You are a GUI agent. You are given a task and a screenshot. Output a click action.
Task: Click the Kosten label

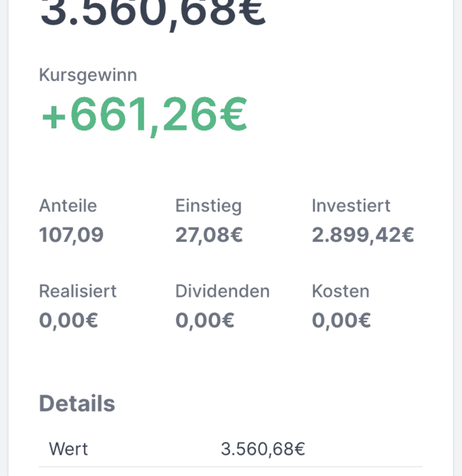[x=341, y=291]
